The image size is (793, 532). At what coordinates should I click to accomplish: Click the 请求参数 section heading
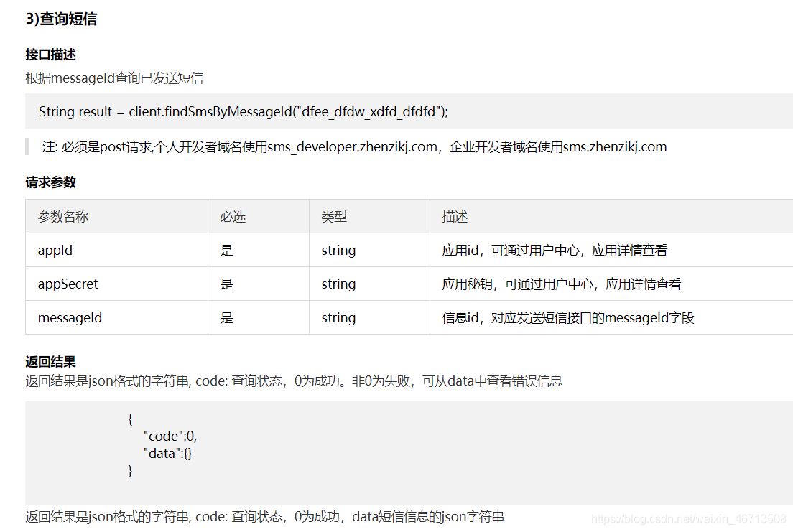tap(50, 182)
